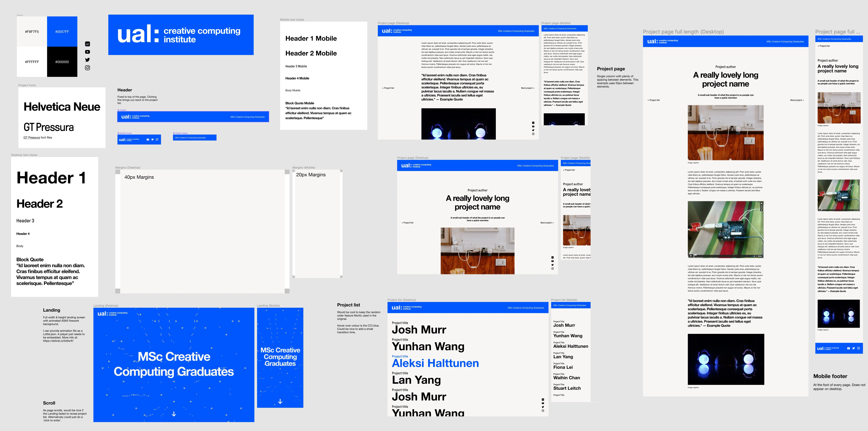This screenshot has height=431, width=868.
Task: Click 'Stuart Leitch' in the Project list (Mobile) frame
Action: [x=567, y=388]
